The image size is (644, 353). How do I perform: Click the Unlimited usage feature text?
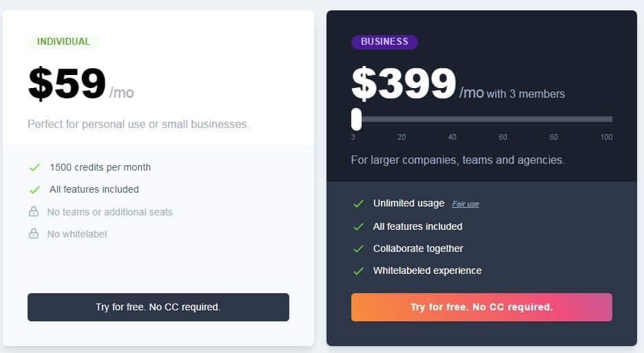(408, 203)
